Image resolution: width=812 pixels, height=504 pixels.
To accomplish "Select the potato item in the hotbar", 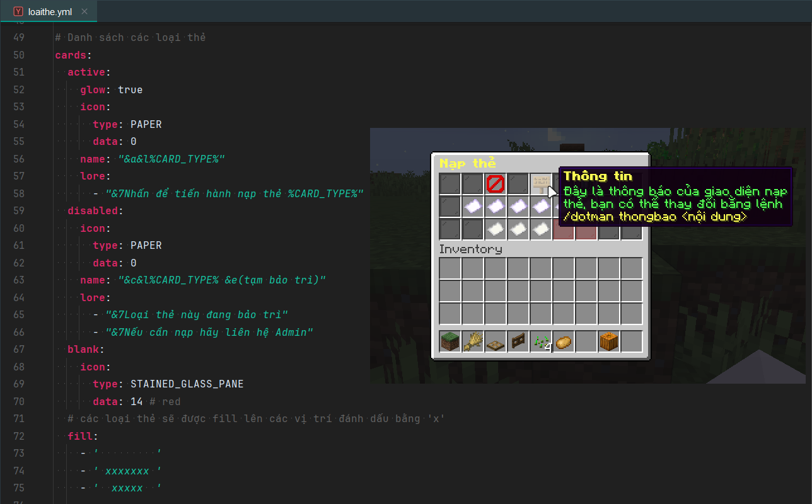I will coord(563,342).
